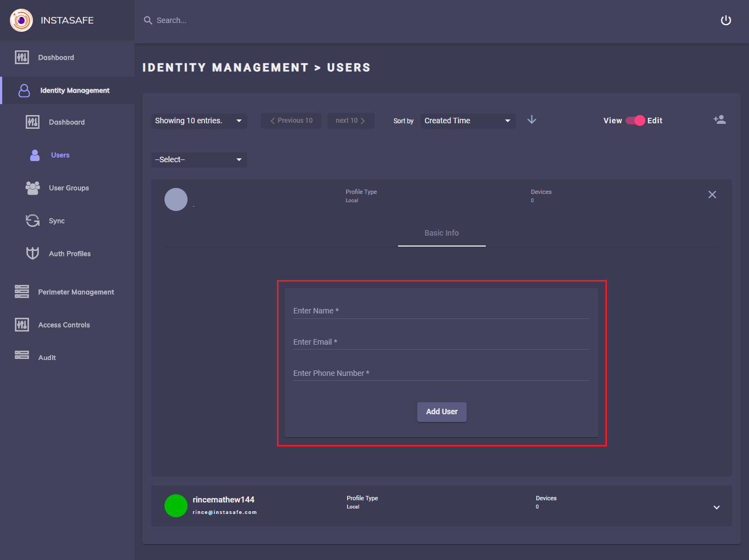Click the green avatar of rincemathew144
Image resolution: width=749 pixels, height=560 pixels.
(176, 506)
